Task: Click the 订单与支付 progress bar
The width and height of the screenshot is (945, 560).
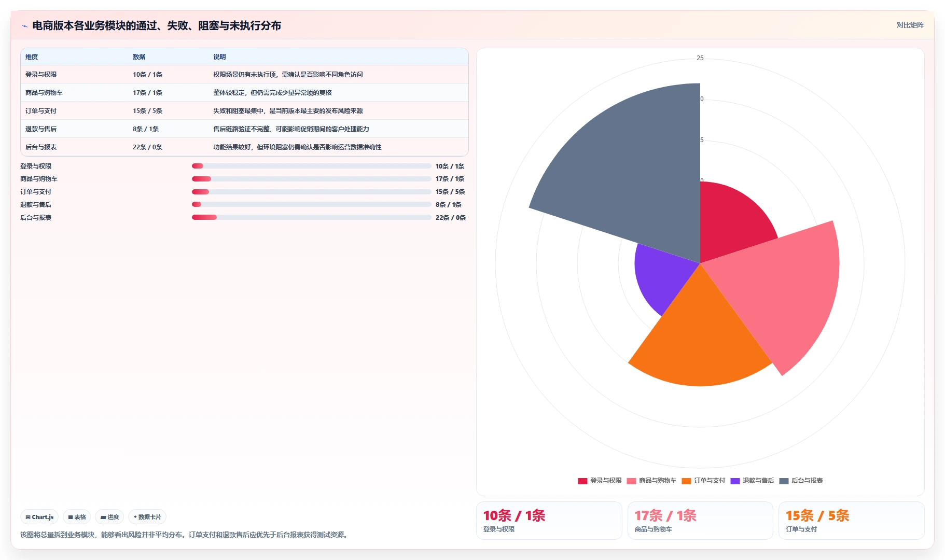Action: coord(312,192)
